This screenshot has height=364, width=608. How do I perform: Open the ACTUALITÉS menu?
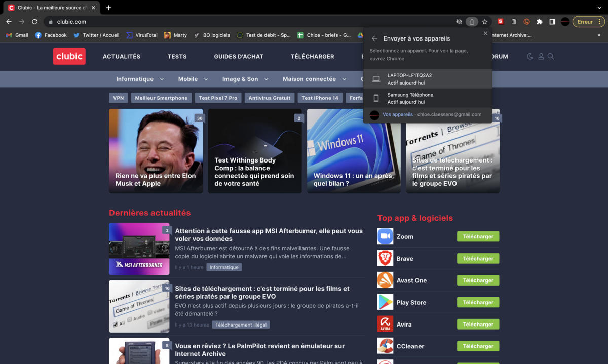tap(122, 57)
